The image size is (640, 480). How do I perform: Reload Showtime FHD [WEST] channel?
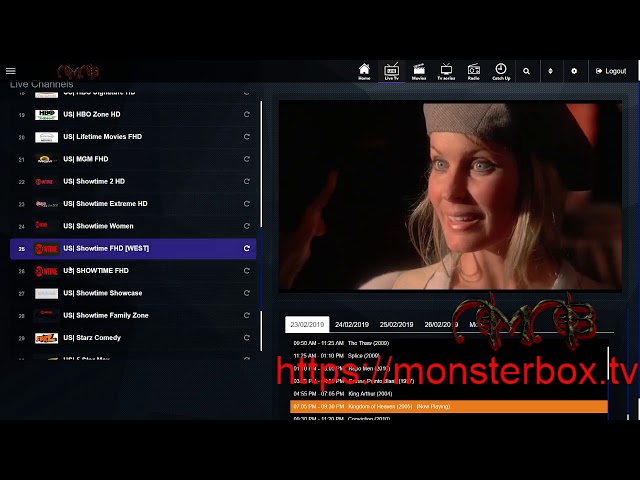247,248
